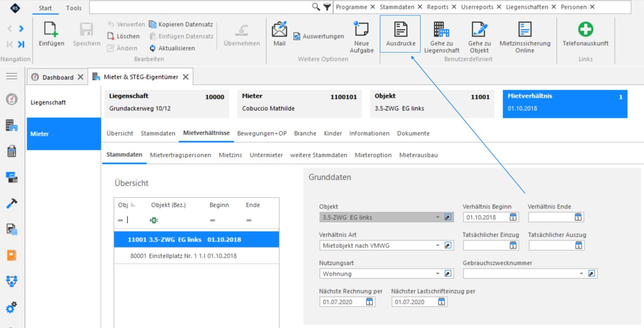The image size is (644, 328).
Task: Jump to last record arrow
Action: click(x=21, y=44)
